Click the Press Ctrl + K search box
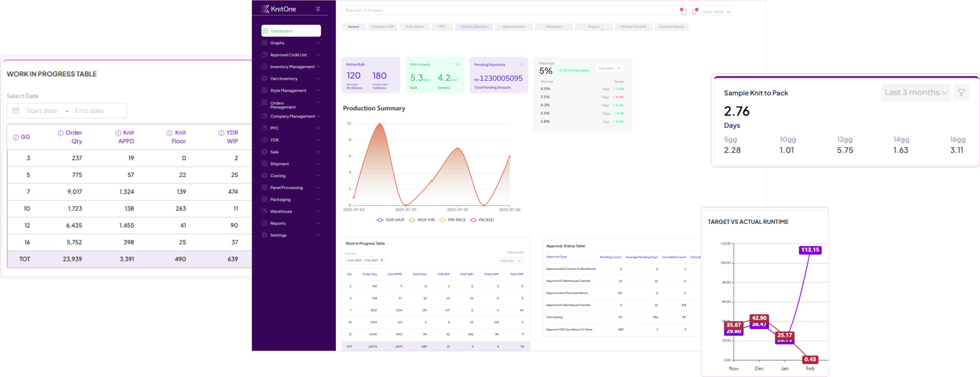 509,11
